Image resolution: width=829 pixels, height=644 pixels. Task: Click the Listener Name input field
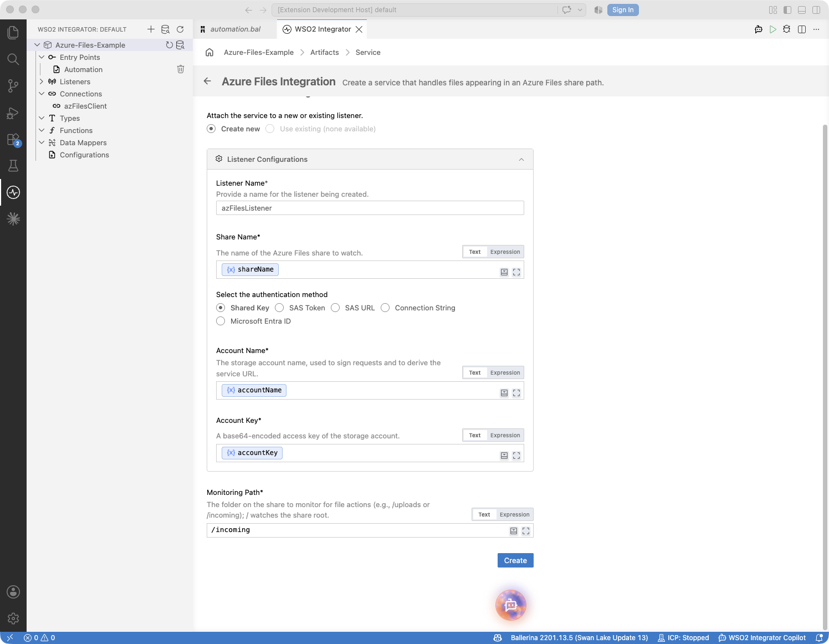[x=370, y=208]
